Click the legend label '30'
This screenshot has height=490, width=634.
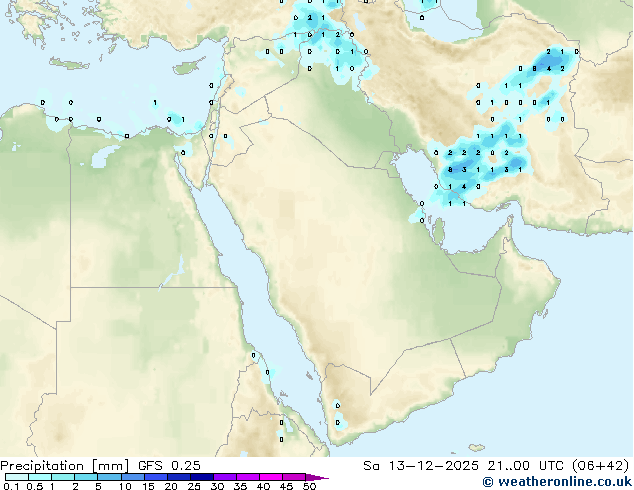(x=217, y=486)
